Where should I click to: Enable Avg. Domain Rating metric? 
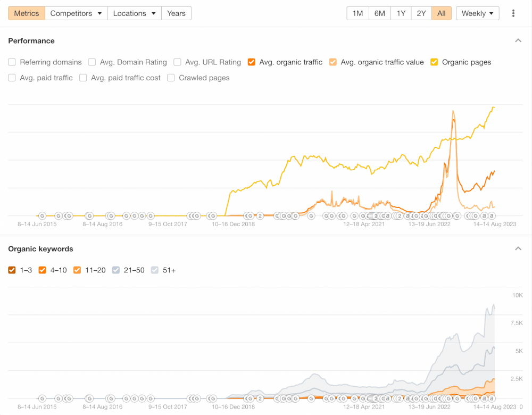point(92,62)
